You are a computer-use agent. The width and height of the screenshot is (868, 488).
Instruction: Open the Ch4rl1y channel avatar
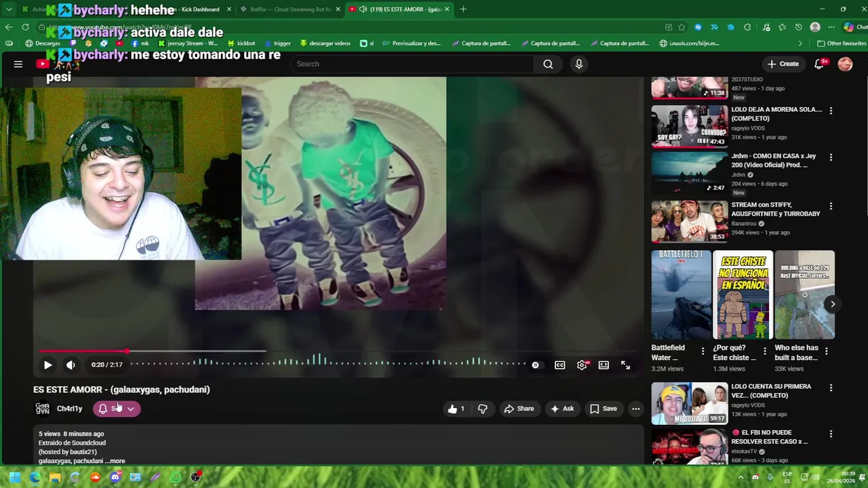(x=42, y=409)
